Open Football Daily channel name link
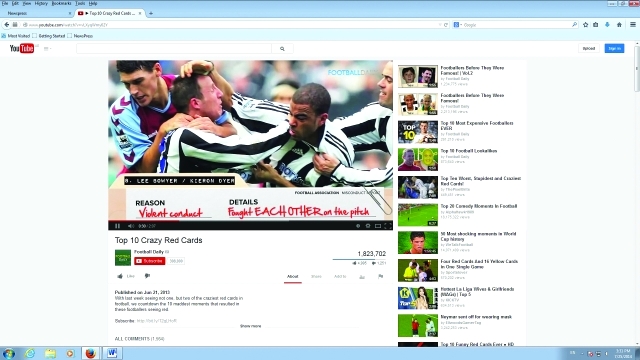Image resolution: width=640 pixels, height=360 pixels. [x=149, y=252]
